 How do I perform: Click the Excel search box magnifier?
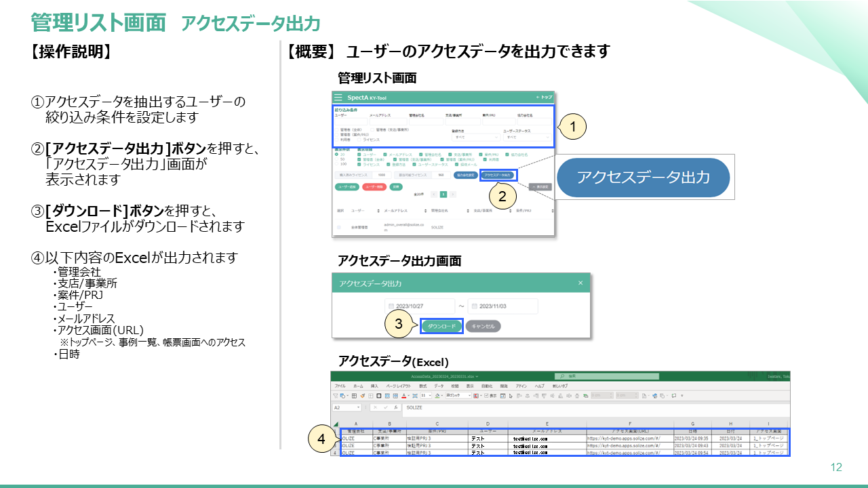(x=562, y=376)
